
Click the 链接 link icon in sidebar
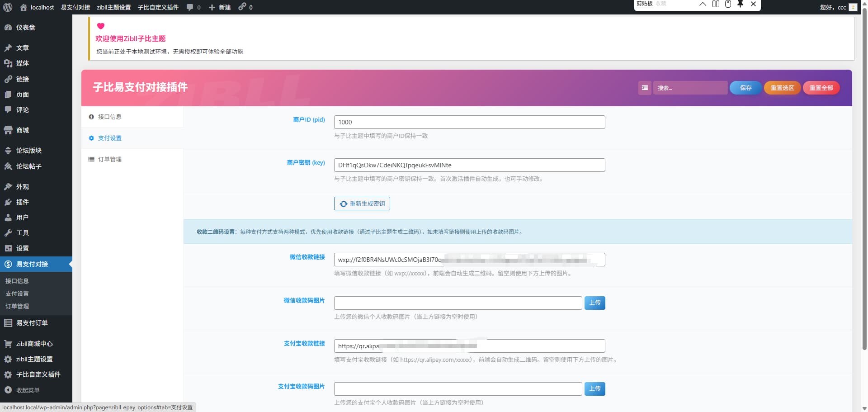[x=8, y=79]
